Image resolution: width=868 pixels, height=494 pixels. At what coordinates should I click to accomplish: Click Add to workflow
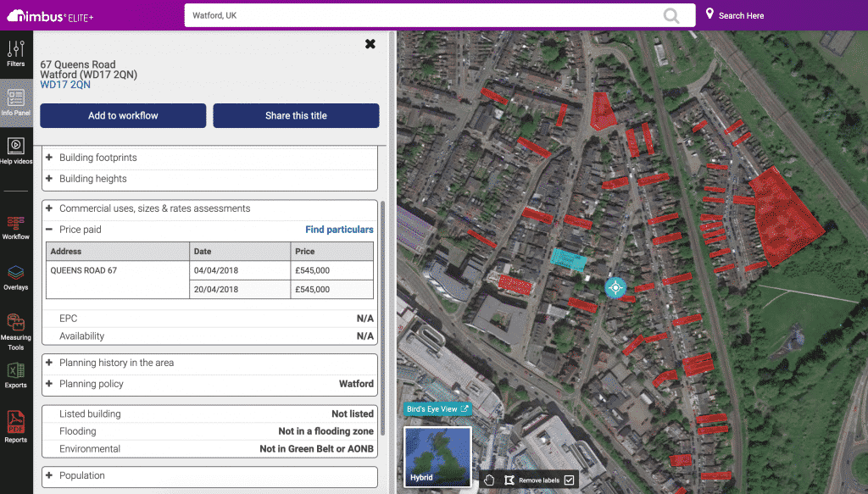pyautogui.click(x=122, y=115)
